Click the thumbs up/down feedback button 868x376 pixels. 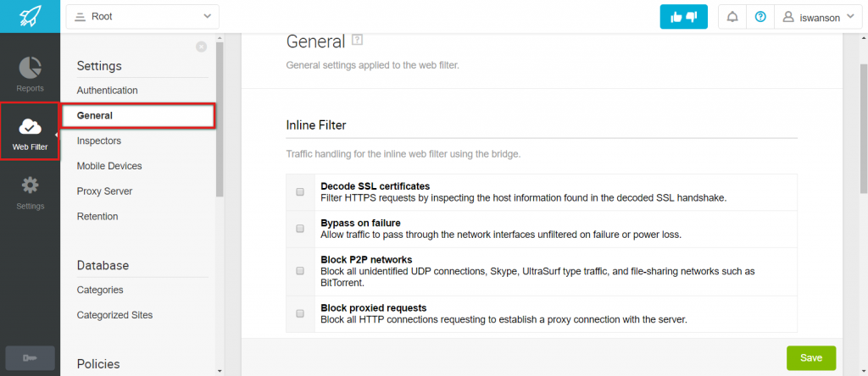(684, 16)
